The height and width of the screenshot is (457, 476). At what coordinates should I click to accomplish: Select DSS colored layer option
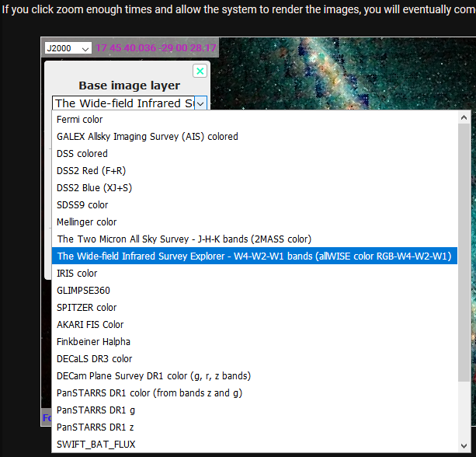tap(82, 154)
